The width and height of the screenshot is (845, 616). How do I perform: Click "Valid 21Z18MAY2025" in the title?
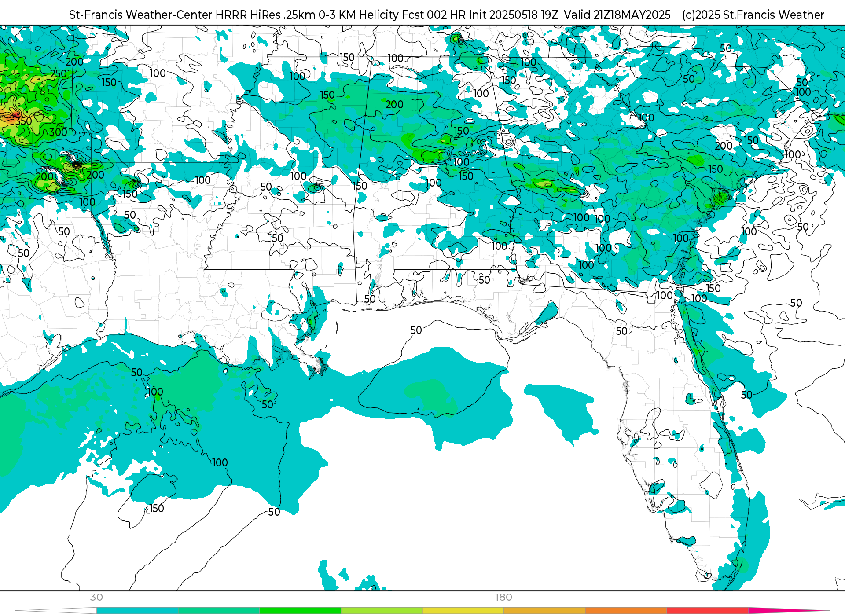point(617,15)
